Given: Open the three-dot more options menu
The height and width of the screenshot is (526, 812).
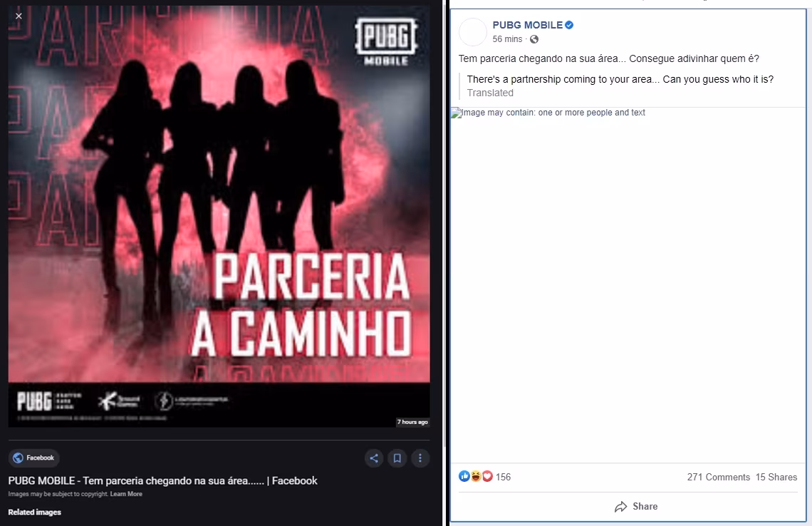Looking at the screenshot, I should [420, 458].
